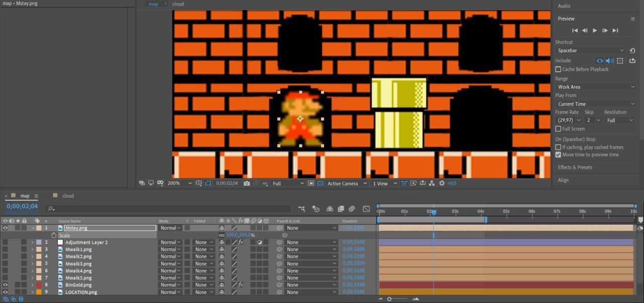644x303 pixels.
Task: Open the preview Resolution dropdown
Action: (620, 120)
